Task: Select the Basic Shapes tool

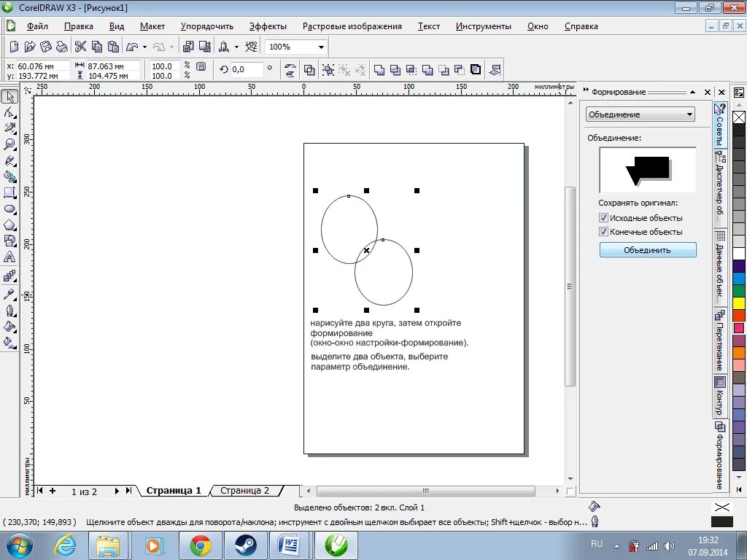Action: [9, 241]
